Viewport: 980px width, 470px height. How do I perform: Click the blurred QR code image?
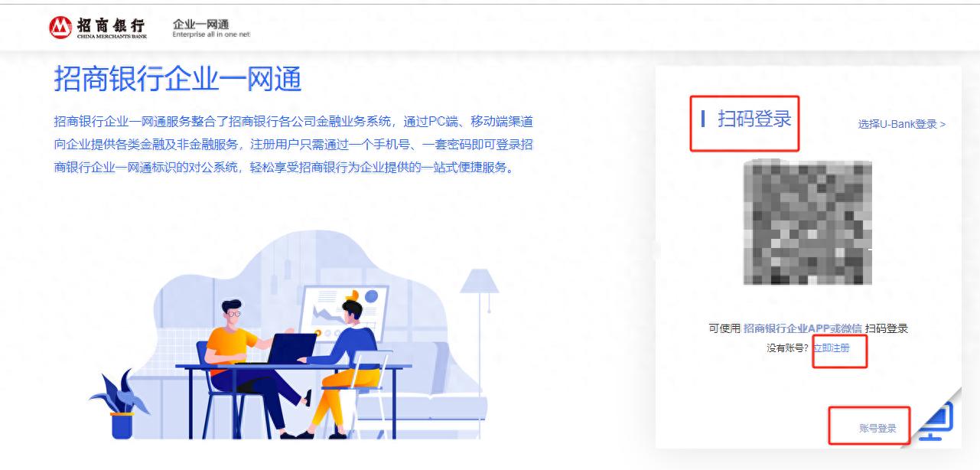coord(808,222)
